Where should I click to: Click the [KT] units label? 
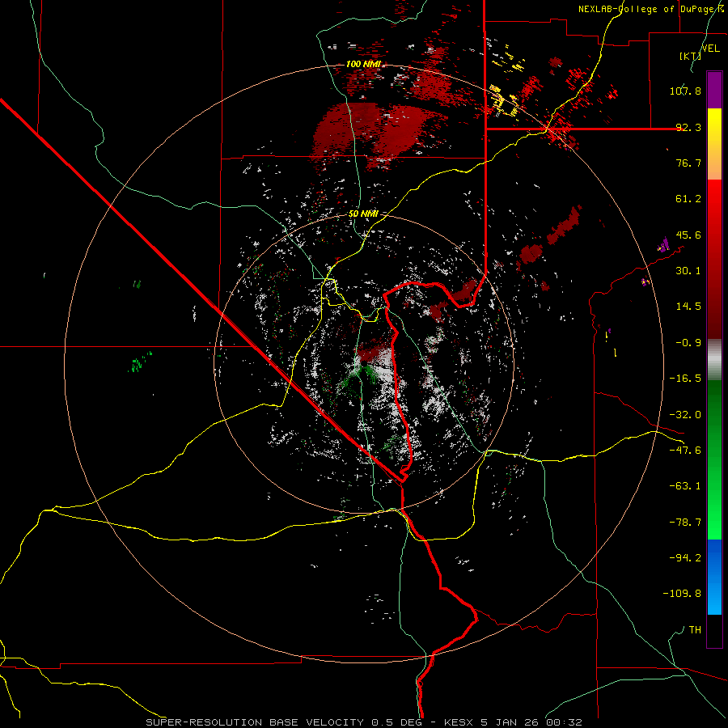[x=691, y=56]
